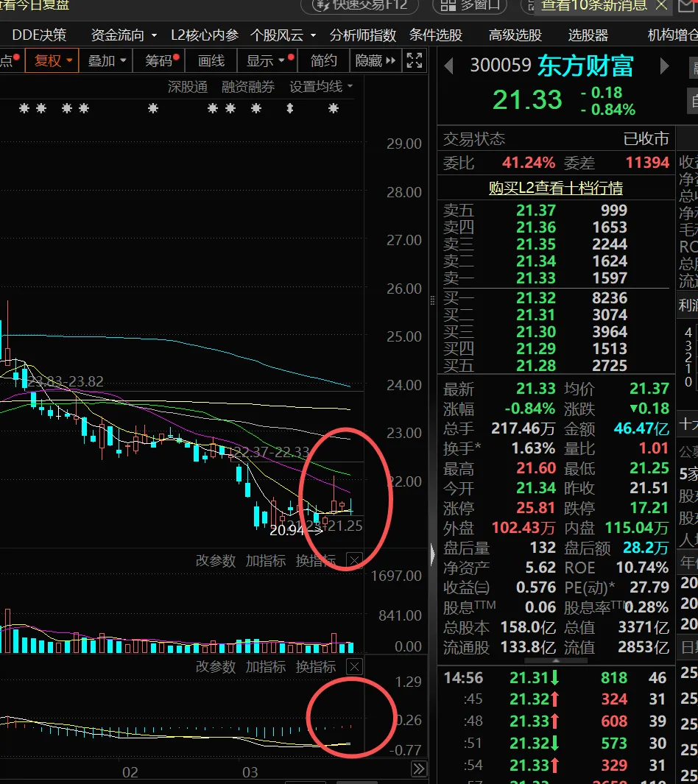Close the MACD indicator panel
This screenshot has width=698, height=784.
coord(354,666)
